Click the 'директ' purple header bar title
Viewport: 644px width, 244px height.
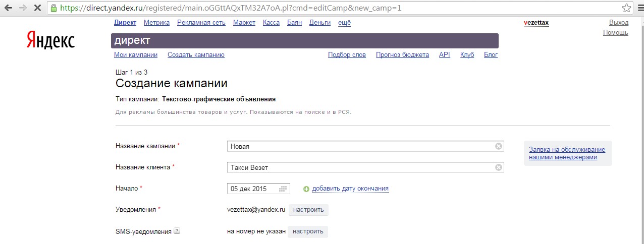pos(132,40)
